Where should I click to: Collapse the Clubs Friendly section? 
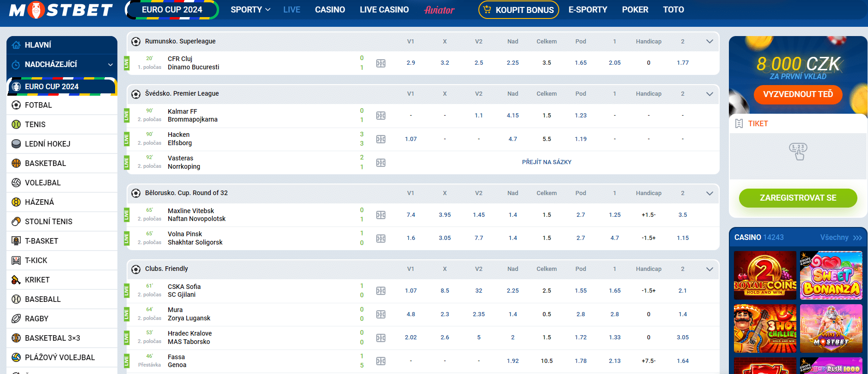[x=709, y=269]
